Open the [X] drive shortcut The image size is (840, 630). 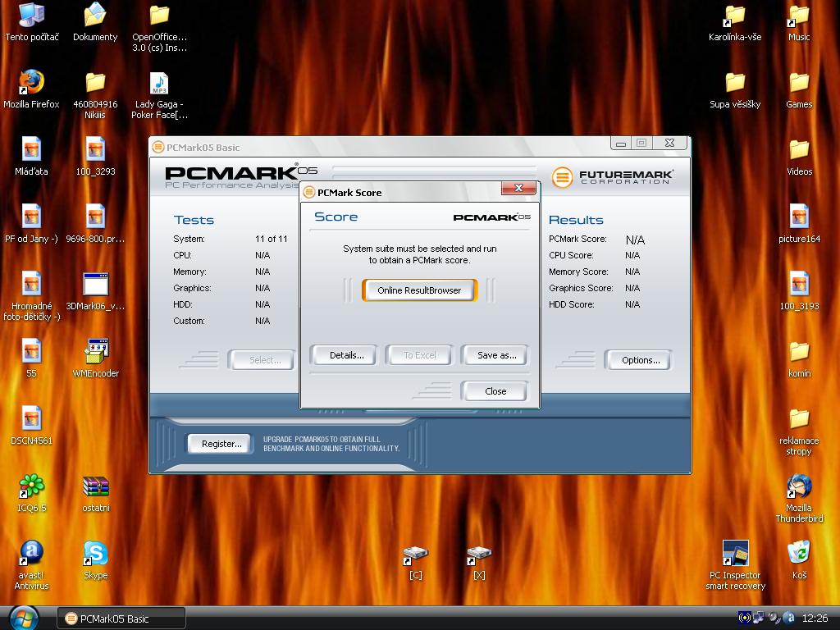coord(479,563)
